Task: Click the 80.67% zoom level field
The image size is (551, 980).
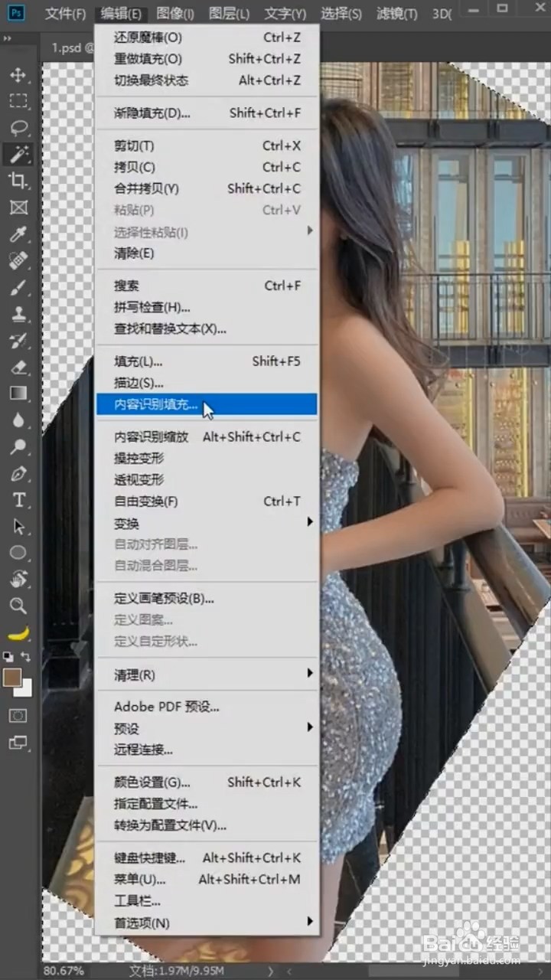Action: click(x=64, y=971)
